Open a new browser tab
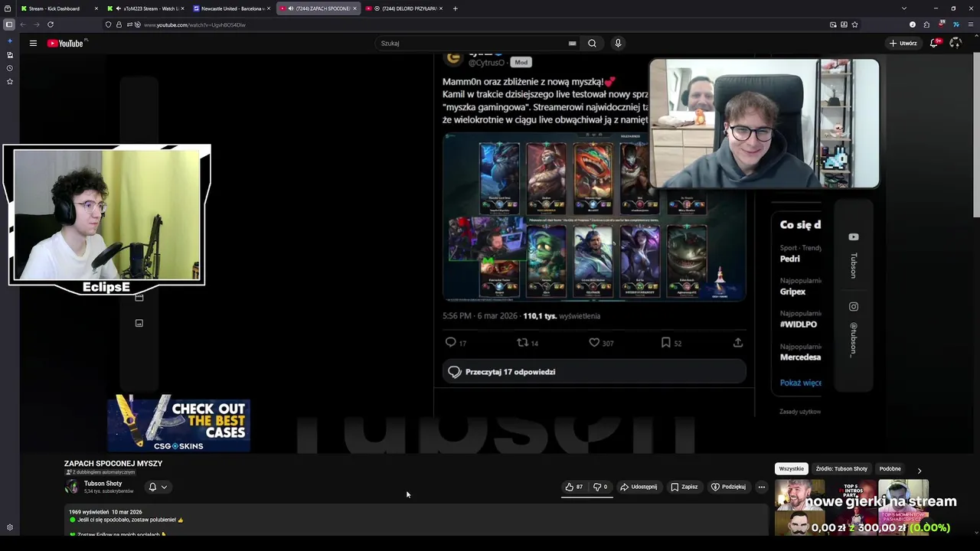 tap(456, 8)
